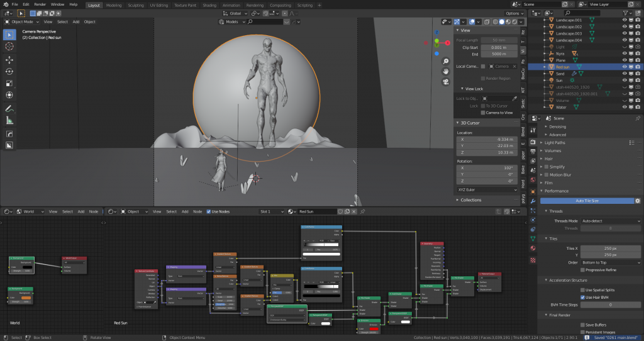644x341 pixels.
Task: Collapse the Performance section
Action: (557, 191)
